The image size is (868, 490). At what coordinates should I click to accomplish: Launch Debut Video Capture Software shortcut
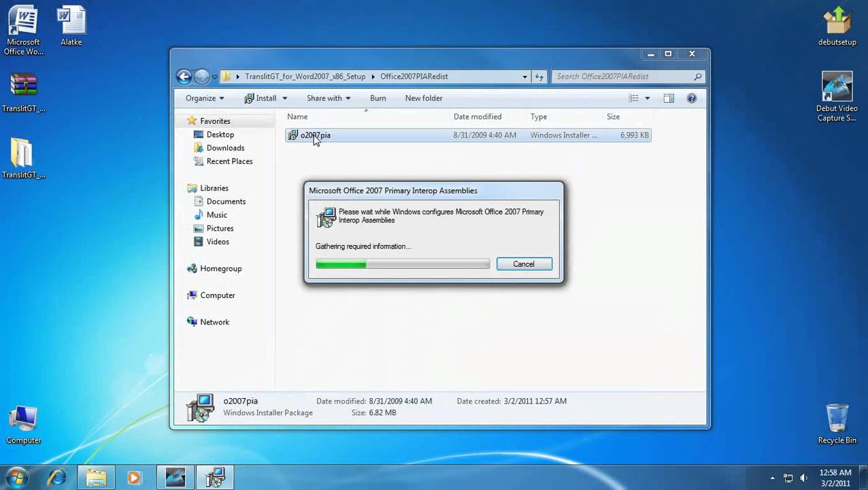tap(837, 97)
